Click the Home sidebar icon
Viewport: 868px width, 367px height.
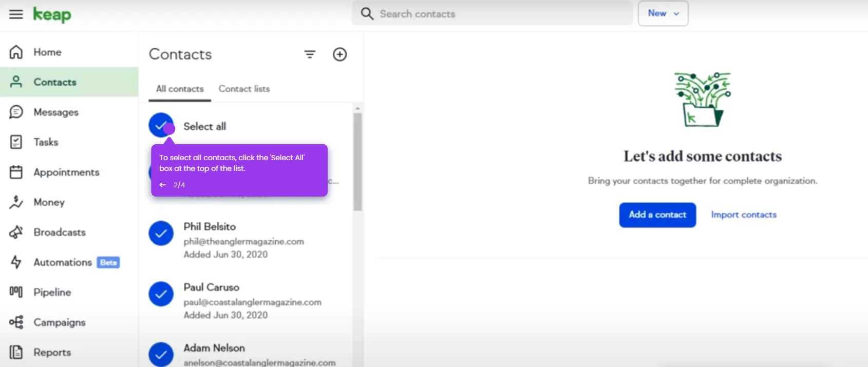coord(16,52)
